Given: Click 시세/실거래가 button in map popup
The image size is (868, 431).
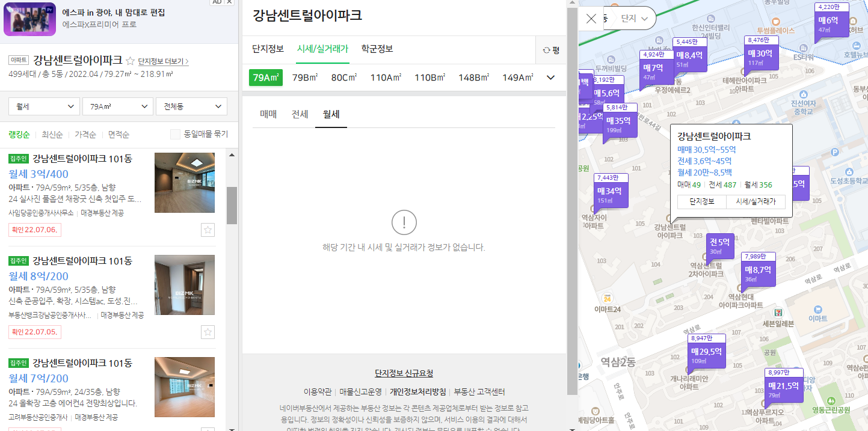Looking at the screenshot, I should point(756,201).
